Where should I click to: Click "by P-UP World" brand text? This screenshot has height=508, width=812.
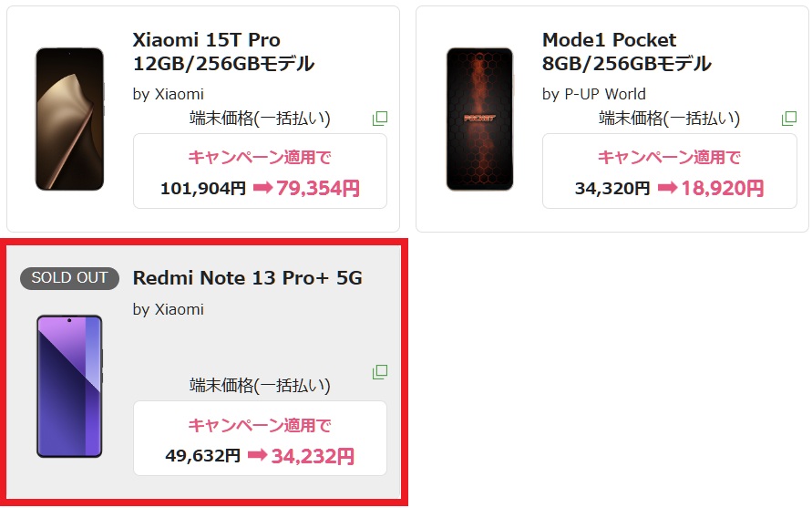[x=593, y=94]
